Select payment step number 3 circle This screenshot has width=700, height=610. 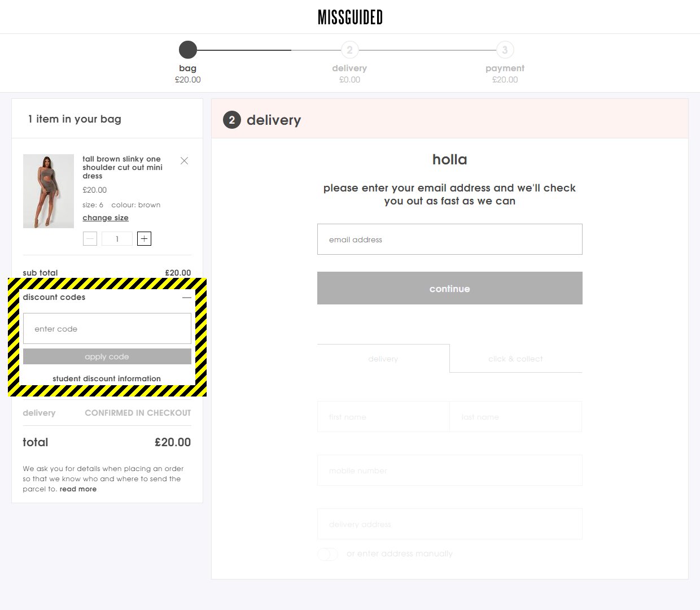tap(505, 50)
